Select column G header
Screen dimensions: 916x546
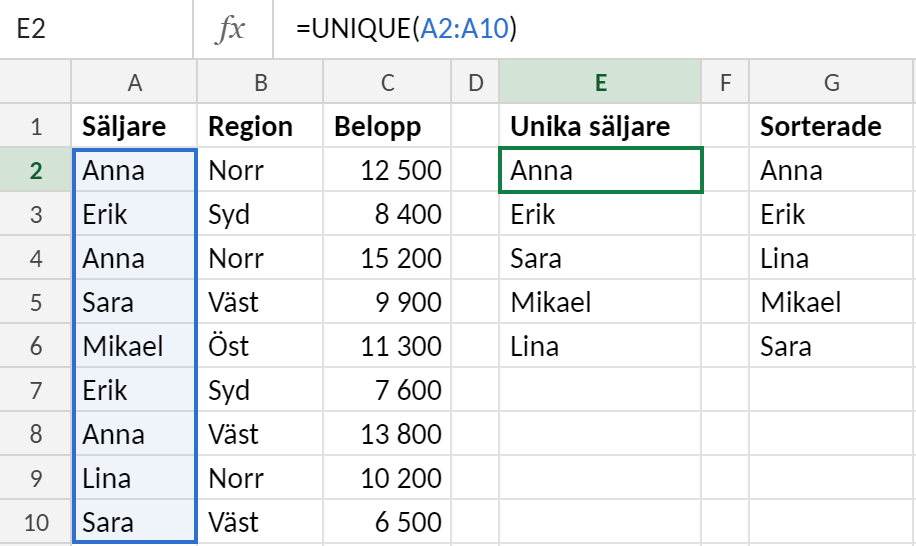(x=832, y=82)
